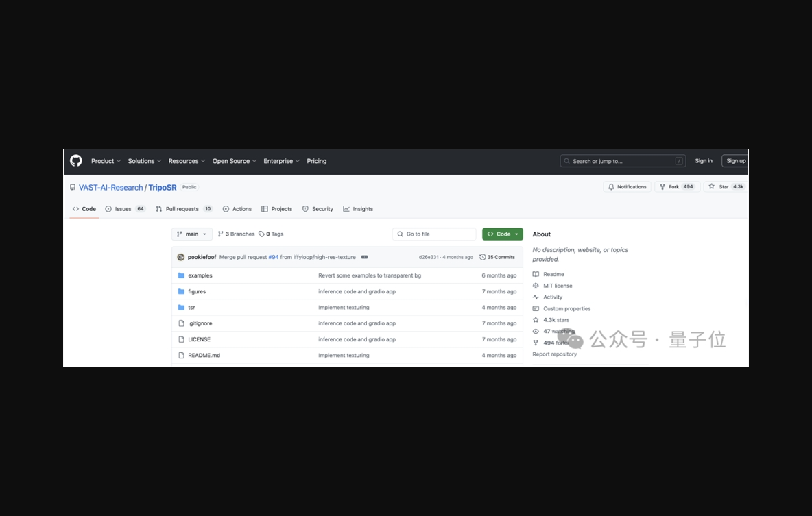
Task: Click the Notifications bell button
Action: click(627, 187)
